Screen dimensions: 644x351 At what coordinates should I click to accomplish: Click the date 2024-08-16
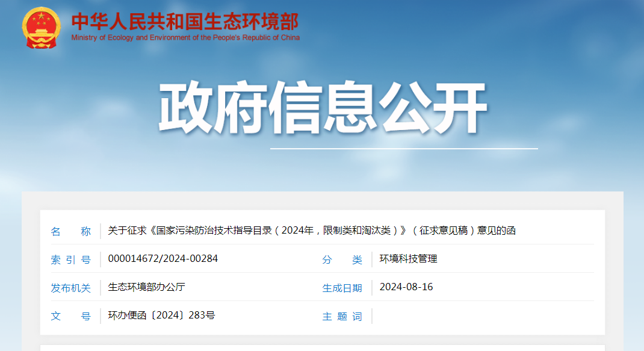tap(406, 287)
